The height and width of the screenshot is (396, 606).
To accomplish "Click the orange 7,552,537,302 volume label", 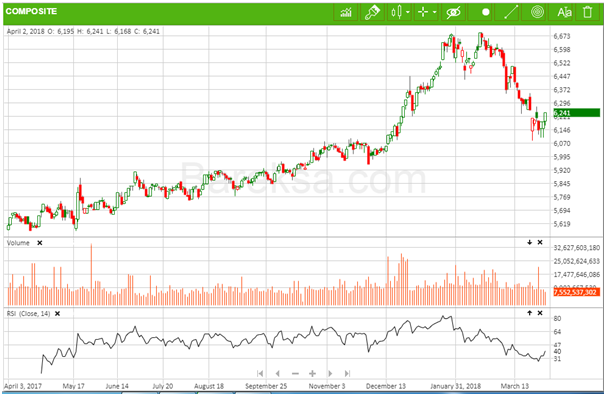I will point(576,292).
